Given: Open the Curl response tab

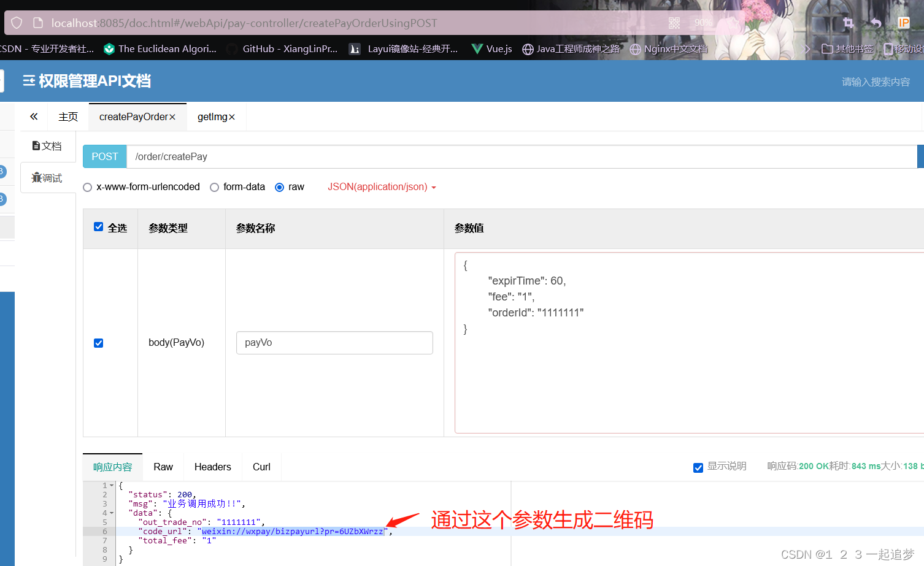Looking at the screenshot, I should [261, 467].
